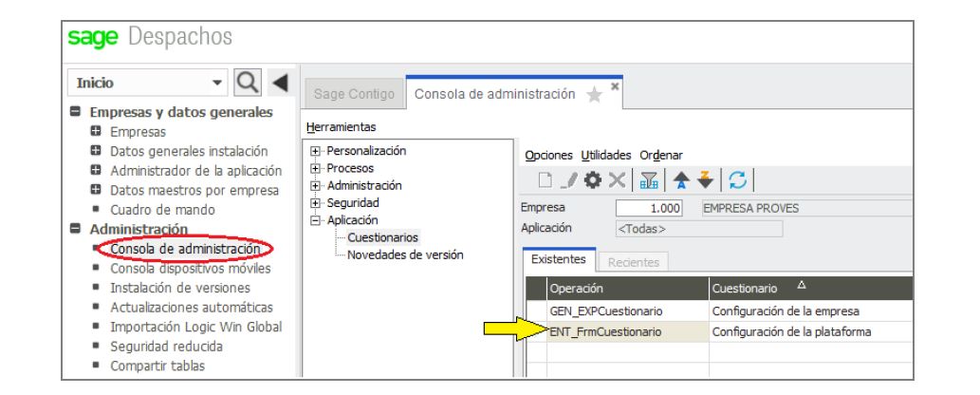Select Novedades de versión in the tree
The width and height of the screenshot is (980, 395).
click(x=405, y=254)
